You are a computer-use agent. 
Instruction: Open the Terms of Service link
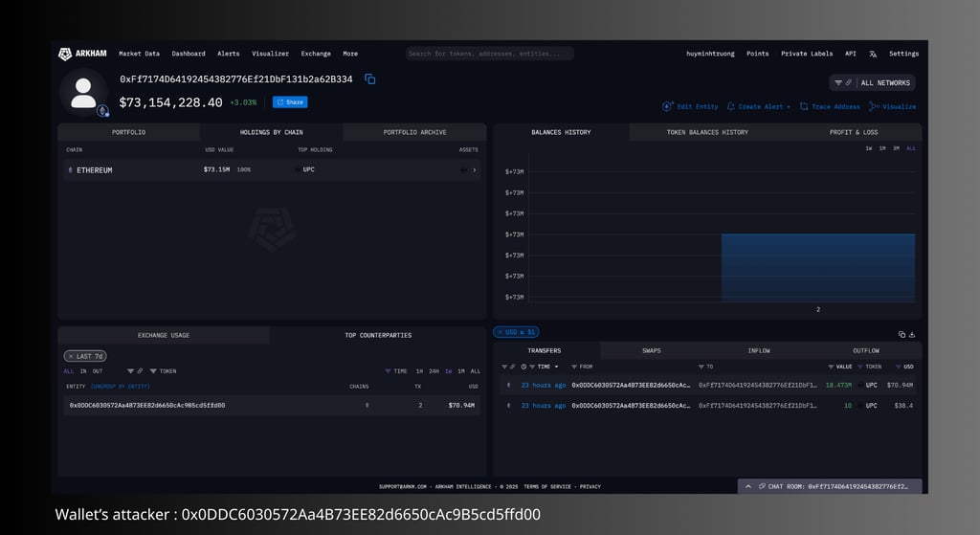point(547,487)
